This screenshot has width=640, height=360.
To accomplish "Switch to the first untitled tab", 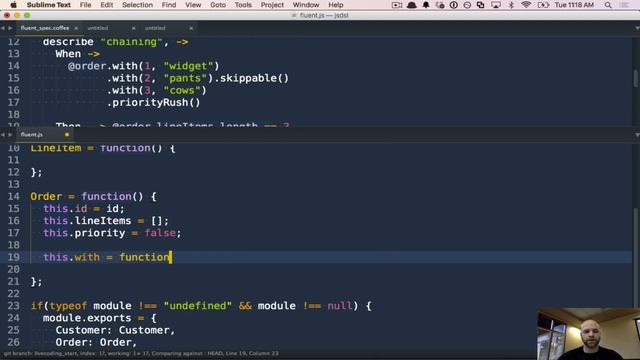I will click(98, 28).
